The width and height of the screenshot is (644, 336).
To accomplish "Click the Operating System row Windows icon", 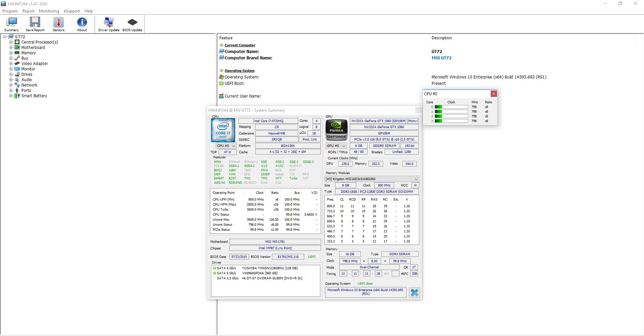I will point(221,77).
